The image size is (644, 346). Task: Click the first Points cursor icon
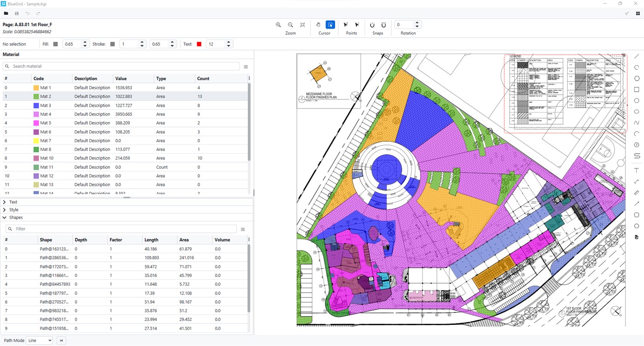[346, 25]
